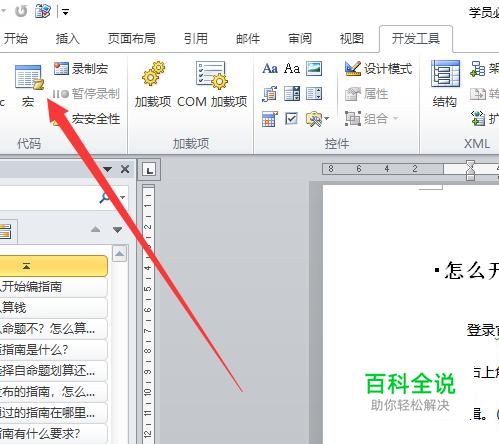This screenshot has width=499, height=444.
Task: Open COM Add-ins (COM 加载项)
Action: [212, 85]
